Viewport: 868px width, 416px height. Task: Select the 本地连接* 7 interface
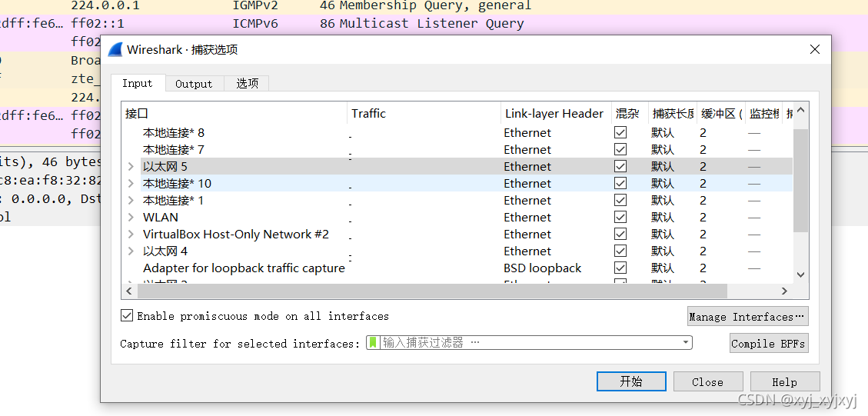[173, 150]
